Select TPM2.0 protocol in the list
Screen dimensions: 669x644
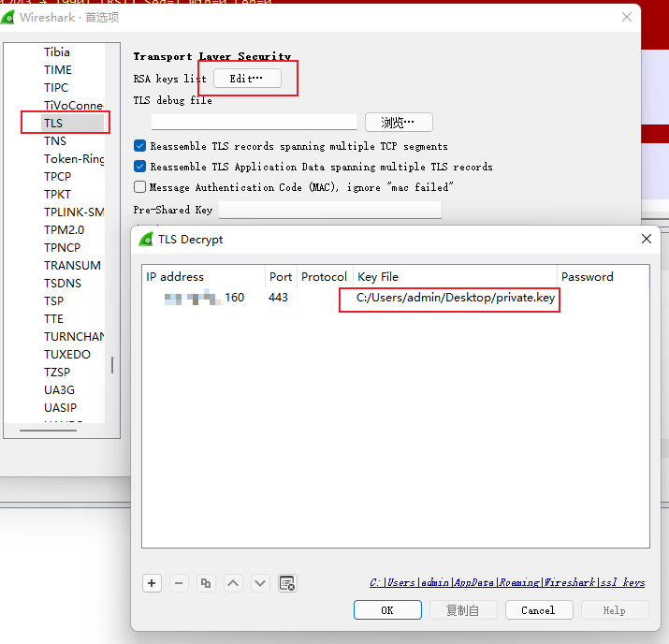pyautogui.click(x=64, y=229)
